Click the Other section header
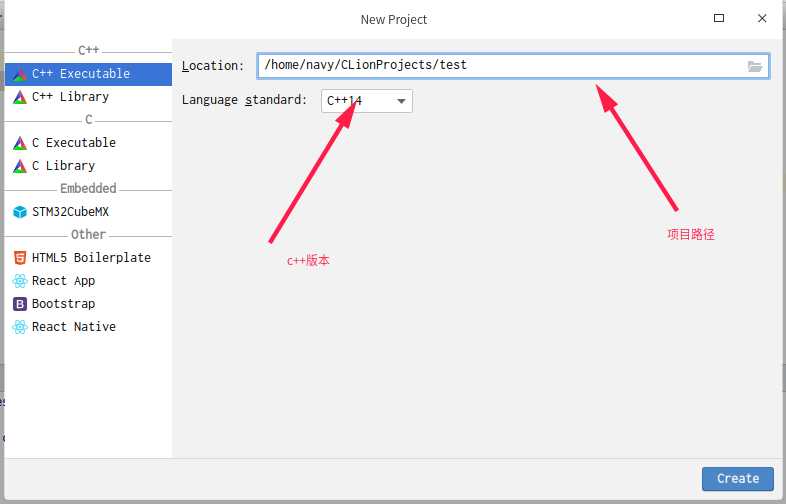Screen dimensions: 786x504 pos(88,235)
